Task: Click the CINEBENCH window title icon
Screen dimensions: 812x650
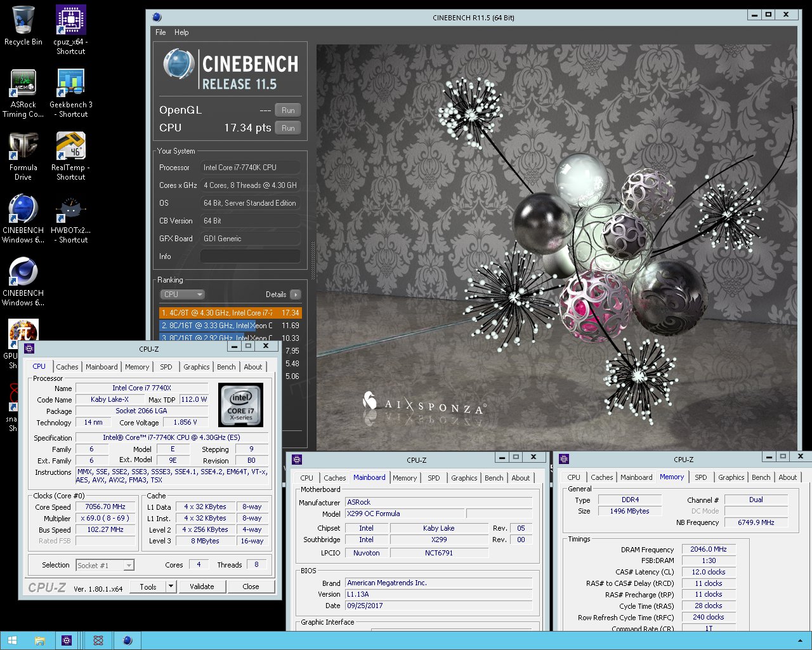Action: tap(157, 17)
